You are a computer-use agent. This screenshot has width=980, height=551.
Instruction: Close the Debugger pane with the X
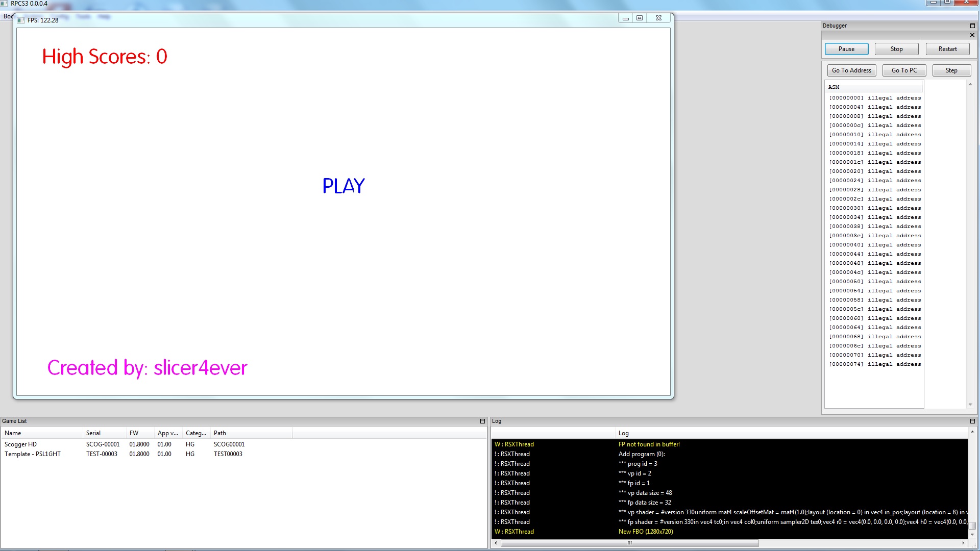tap(972, 35)
